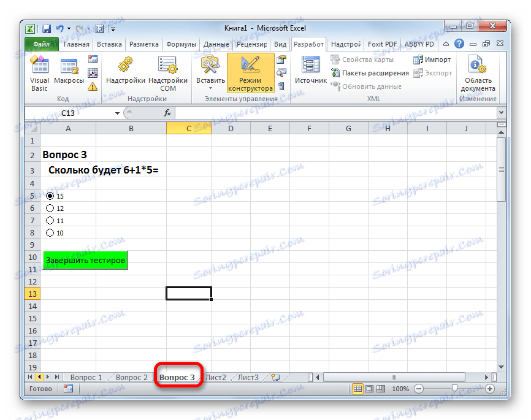Open COM Add-ins (Надстройки COM)
Image resolution: width=531 pixels, height=420 pixels.
(168, 74)
